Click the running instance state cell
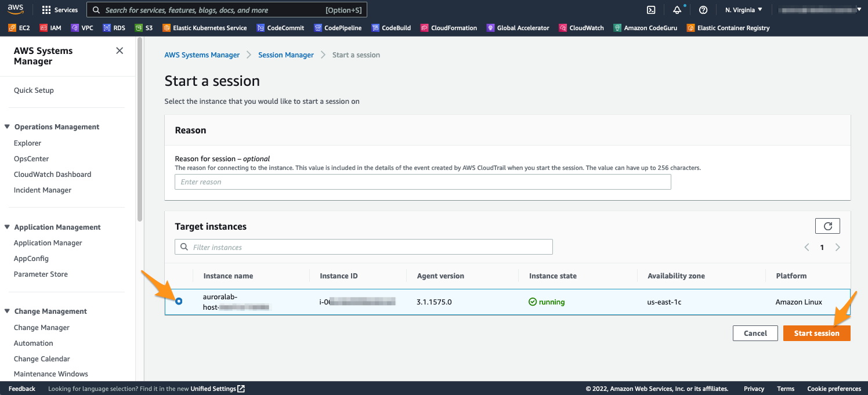868x395 pixels. [547, 302]
